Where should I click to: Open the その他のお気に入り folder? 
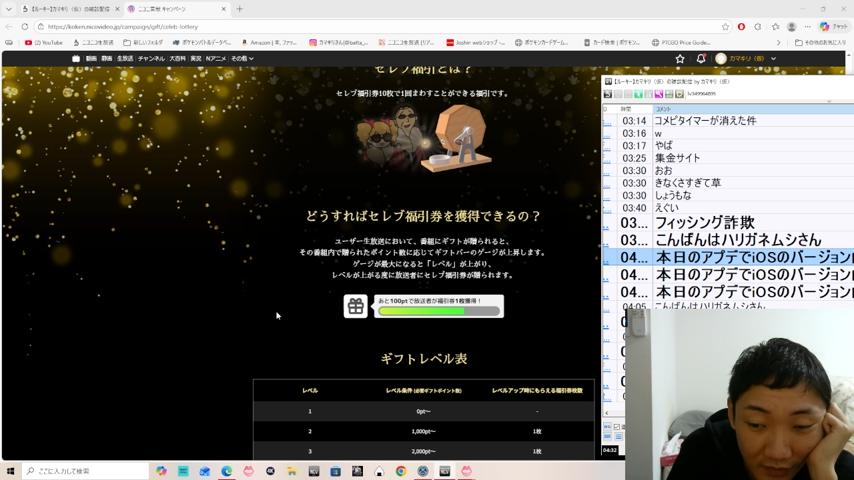point(820,42)
